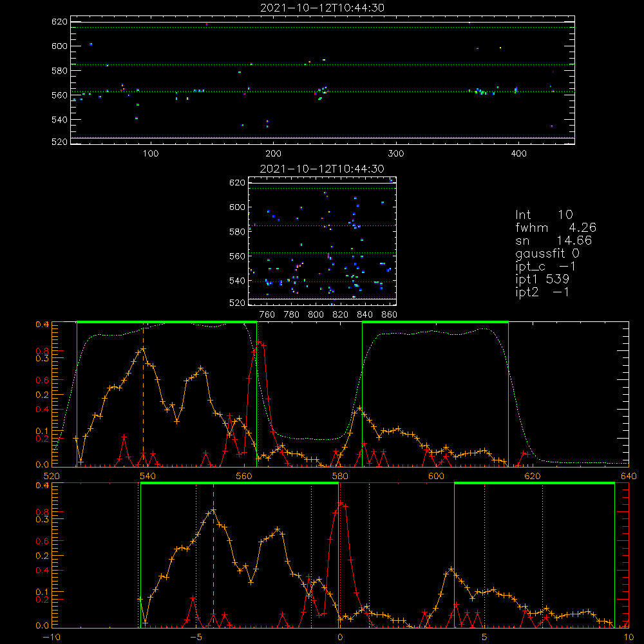This screenshot has height=644, width=644.
Task: Click the 'gaussfit 0' readout
Action: 547,253
